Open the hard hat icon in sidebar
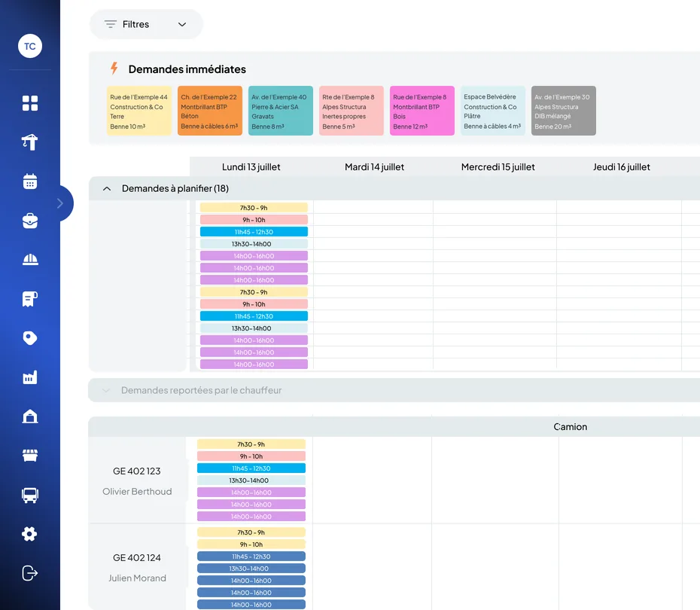The height and width of the screenshot is (610, 700). (30, 260)
